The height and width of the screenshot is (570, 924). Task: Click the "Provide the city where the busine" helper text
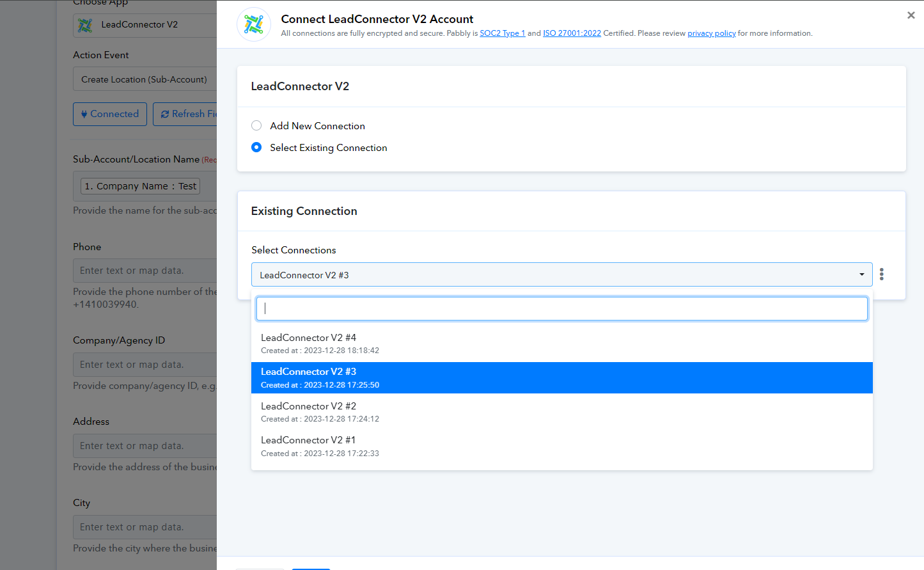pyautogui.click(x=145, y=548)
